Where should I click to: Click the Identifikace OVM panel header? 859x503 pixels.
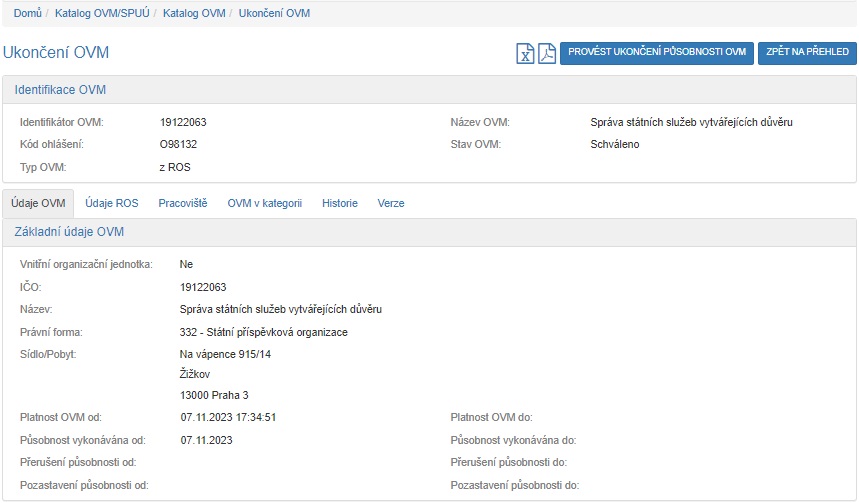click(60, 90)
